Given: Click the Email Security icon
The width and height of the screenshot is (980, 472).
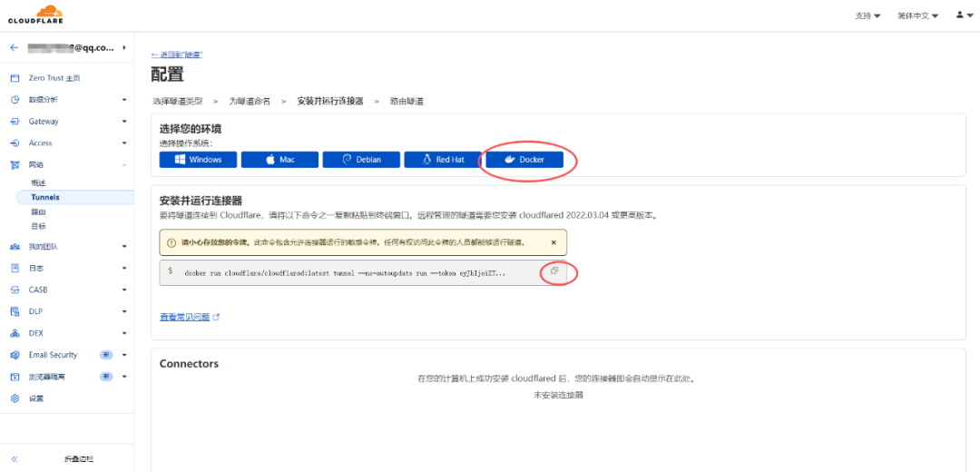Looking at the screenshot, I should (x=15, y=355).
